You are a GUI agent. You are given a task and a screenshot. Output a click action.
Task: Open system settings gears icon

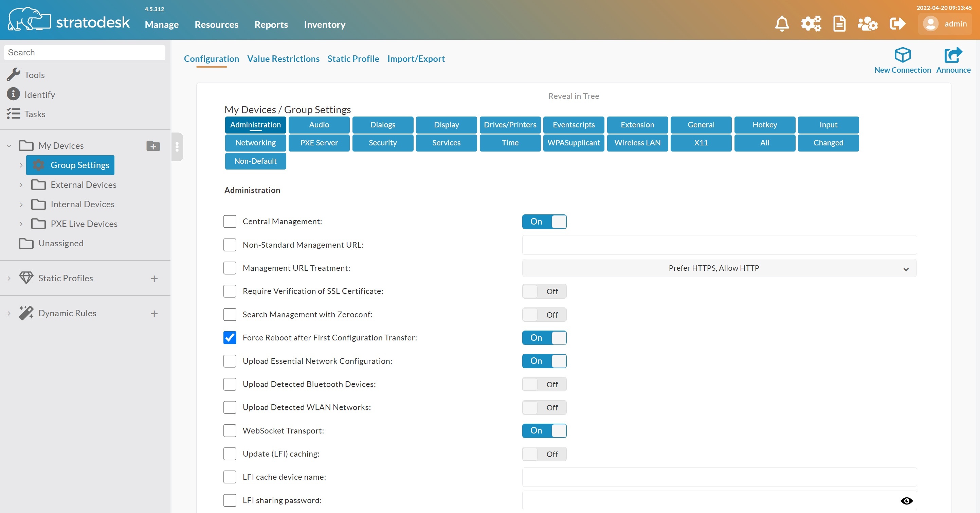pos(811,23)
